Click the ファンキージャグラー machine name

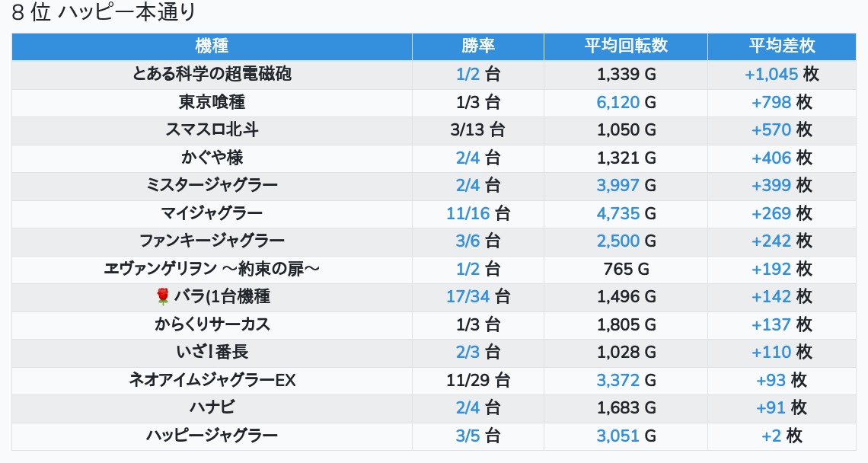[212, 241]
